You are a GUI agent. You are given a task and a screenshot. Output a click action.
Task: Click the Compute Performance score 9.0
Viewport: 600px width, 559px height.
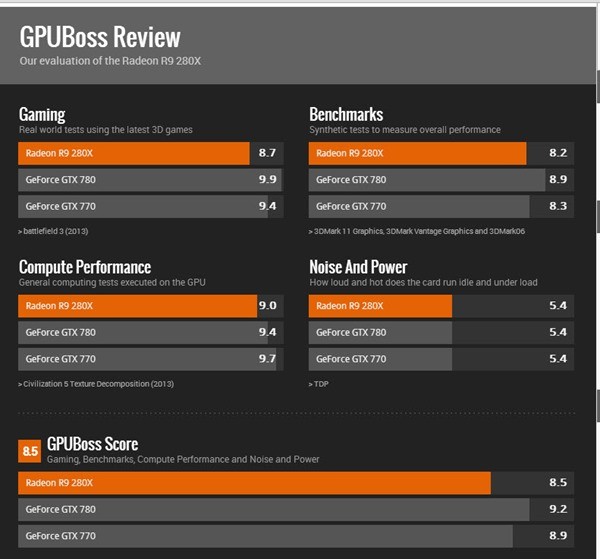coord(267,306)
